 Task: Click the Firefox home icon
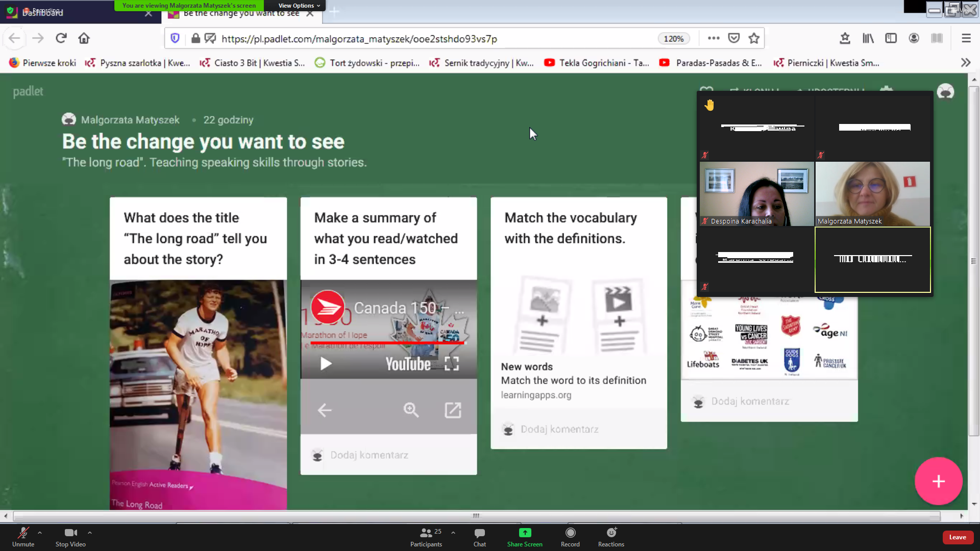pos(84,38)
